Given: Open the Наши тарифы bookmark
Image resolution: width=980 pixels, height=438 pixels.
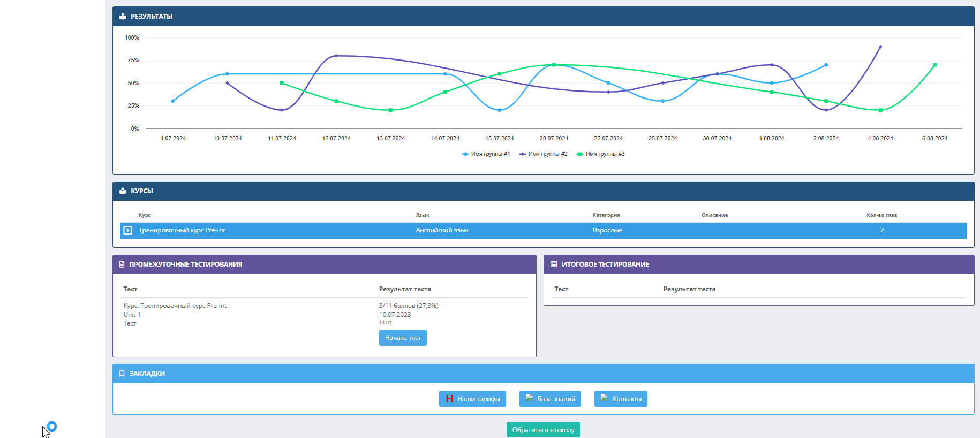Looking at the screenshot, I should pos(472,399).
